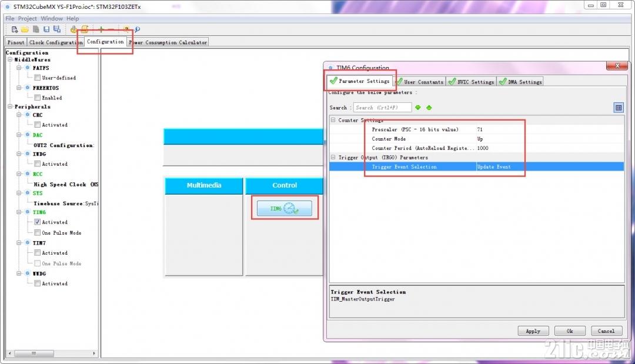The height and width of the screenshot is (364, 635).
Task: Collapse the Peripherals tree node
Action: pos(10,106)
